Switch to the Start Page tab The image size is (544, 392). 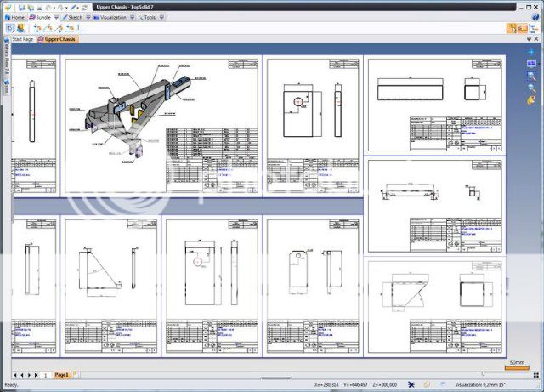coord(22,39)
